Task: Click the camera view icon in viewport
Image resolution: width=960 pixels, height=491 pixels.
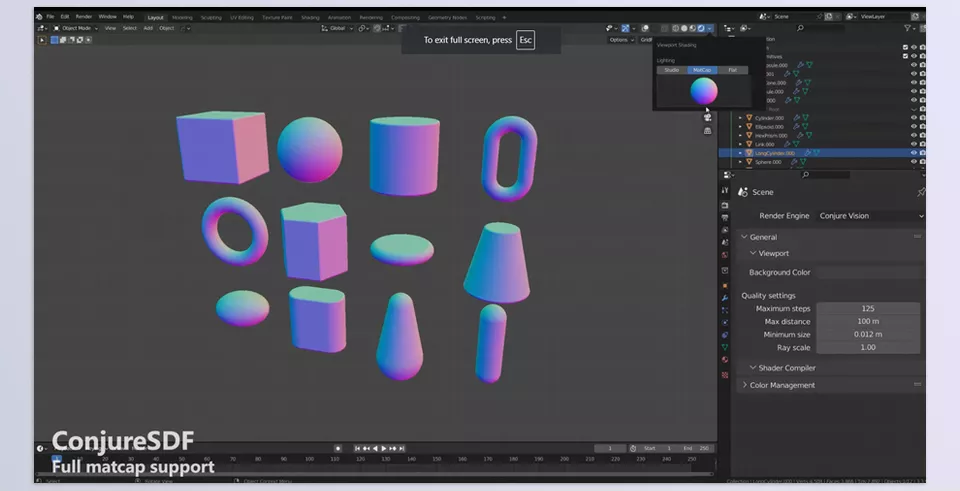Action: click(708, 118)
